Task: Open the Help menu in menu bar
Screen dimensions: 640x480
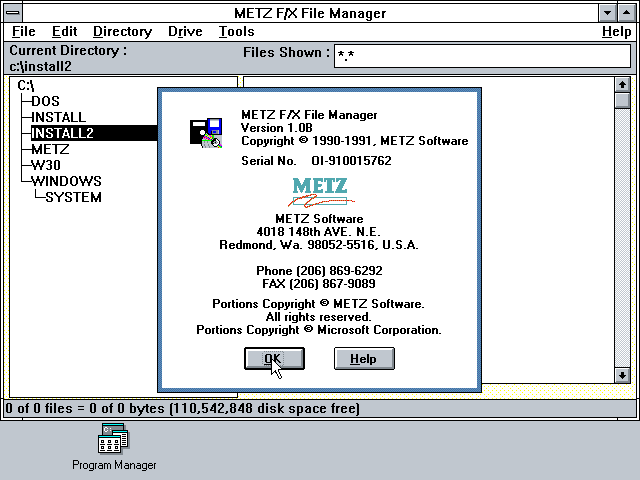Action: [616, 31]
